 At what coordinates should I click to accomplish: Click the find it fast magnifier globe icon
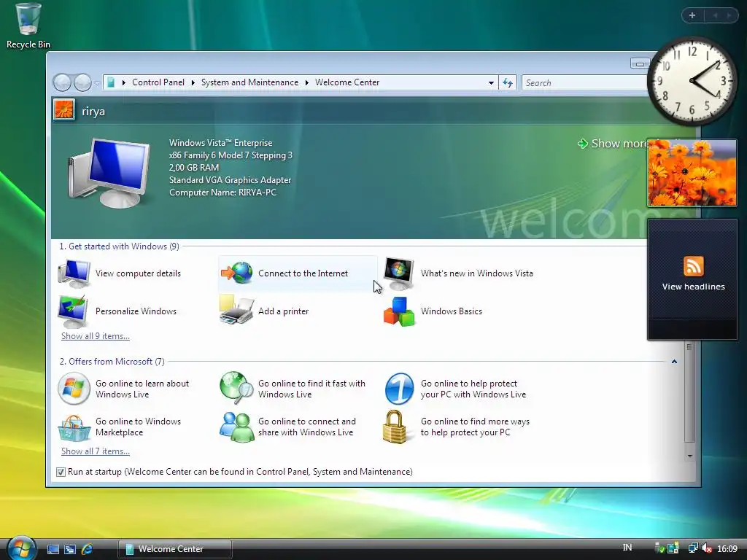pyautogui.click(x=237, y=388)
